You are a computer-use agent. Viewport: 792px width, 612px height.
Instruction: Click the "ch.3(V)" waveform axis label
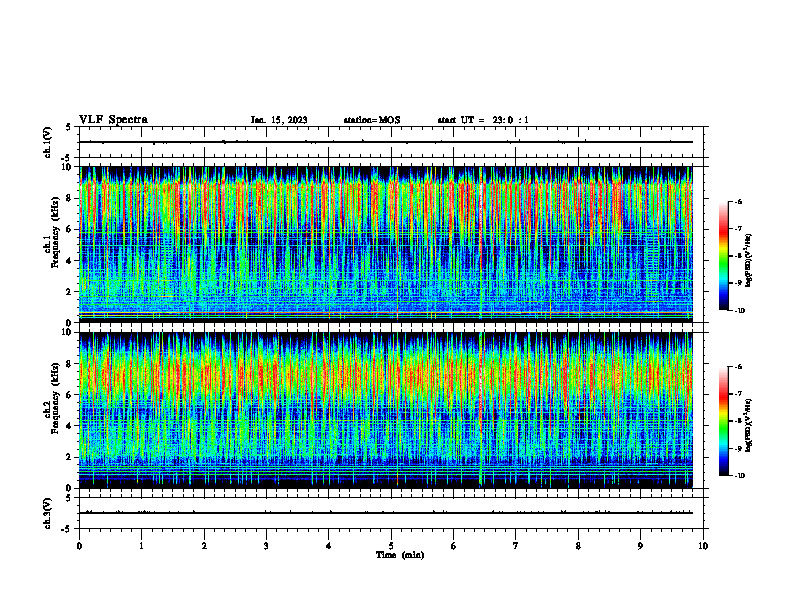click(x=47, y=513)
